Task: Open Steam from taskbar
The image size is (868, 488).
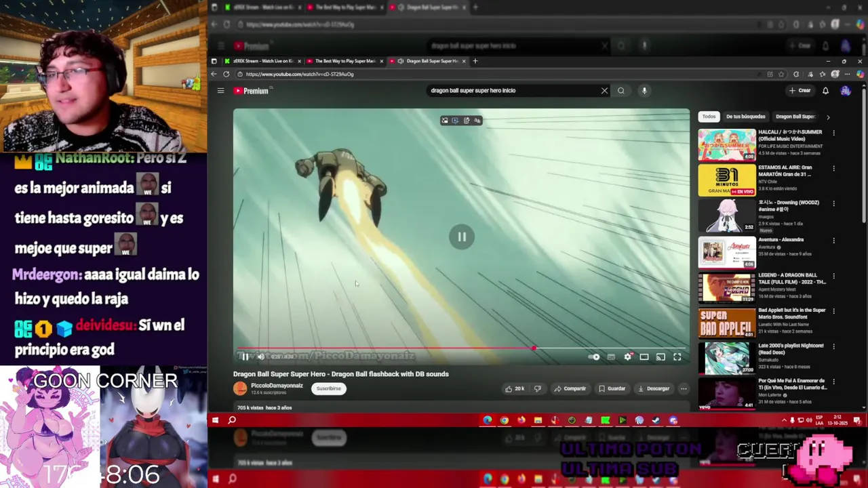Action: tap(656, 420)
